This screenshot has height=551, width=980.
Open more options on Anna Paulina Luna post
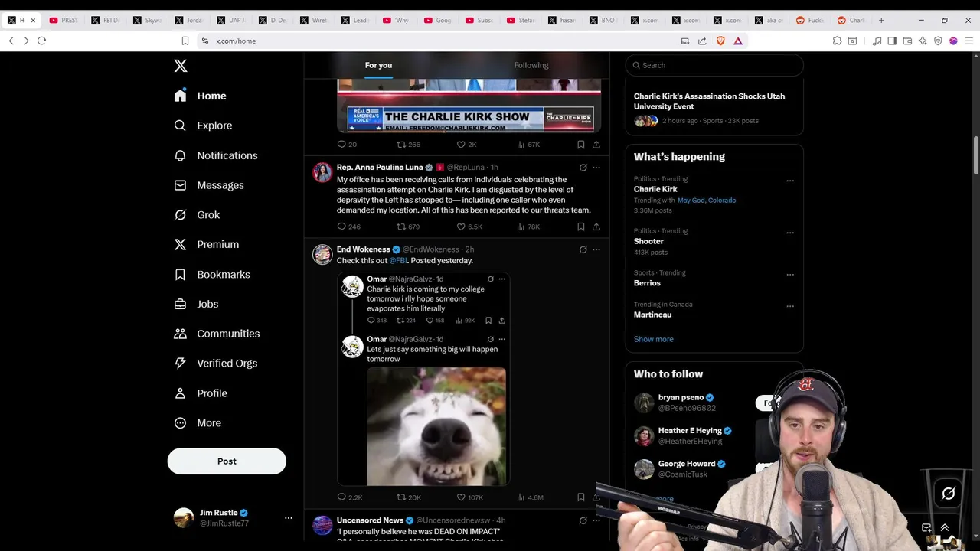(x=596, y=168)
